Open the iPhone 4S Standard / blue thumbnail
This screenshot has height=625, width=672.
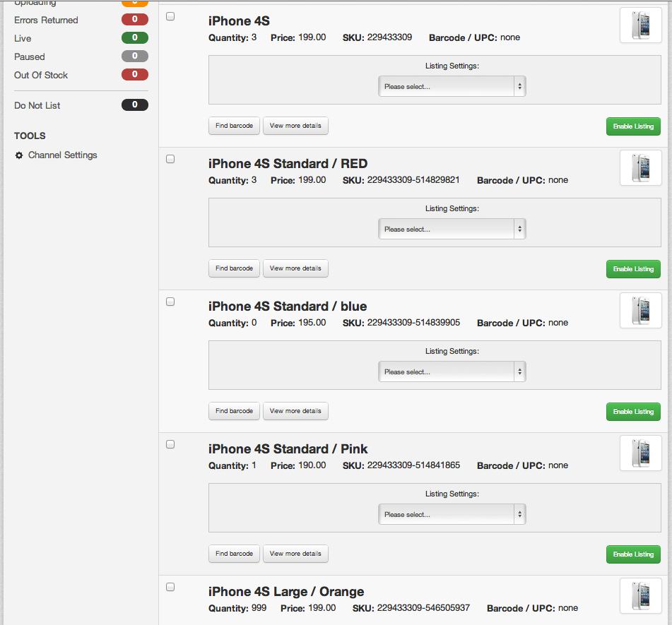click(641, 311)
